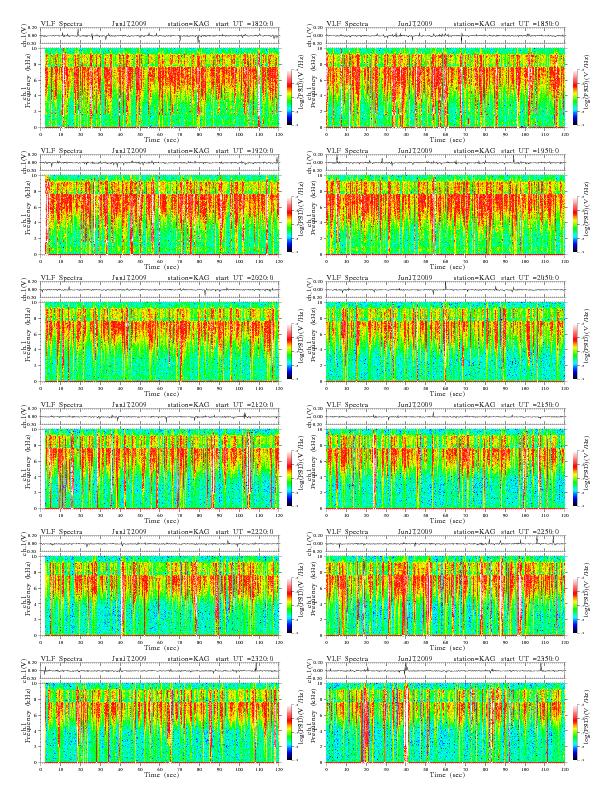Open the spectrogram starting UT 1850:0

pyautogui.click(x=445, y=87)
